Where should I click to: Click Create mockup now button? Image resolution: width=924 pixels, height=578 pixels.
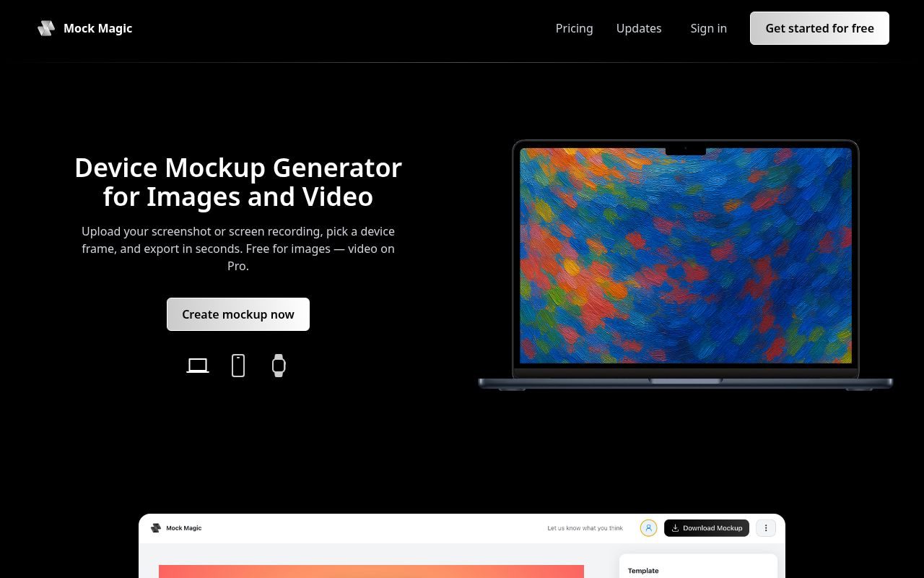(x=238, y=314)
